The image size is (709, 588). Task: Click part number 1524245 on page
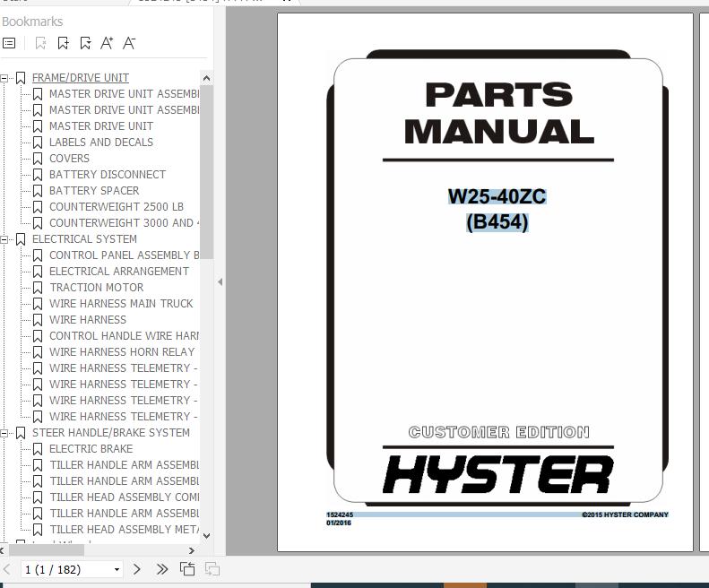(x=340, y=514)
